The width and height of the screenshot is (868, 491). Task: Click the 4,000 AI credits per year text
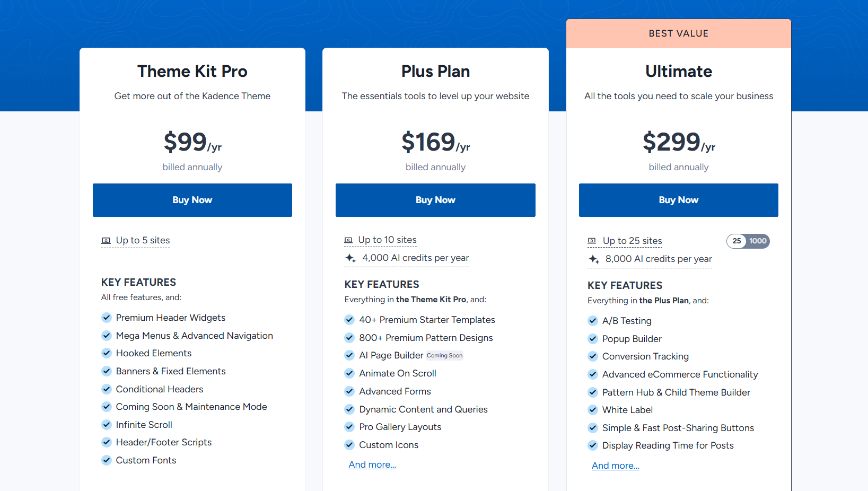(x=415, y=258)
